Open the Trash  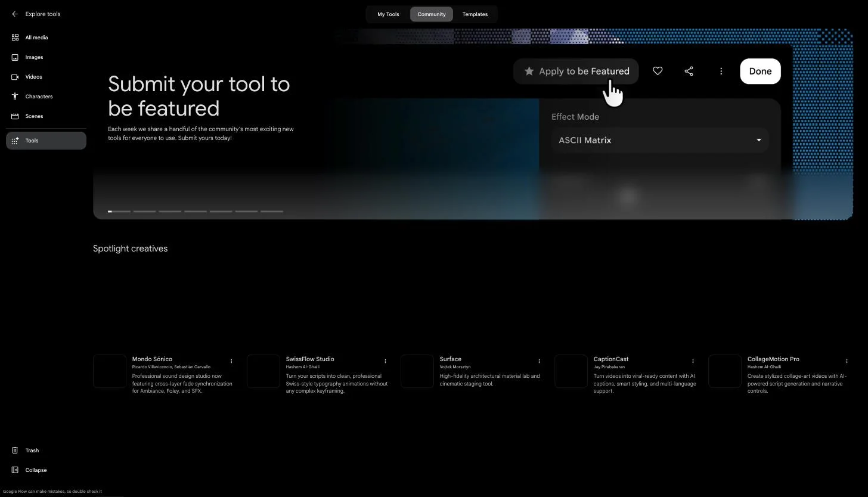point(46,451)
